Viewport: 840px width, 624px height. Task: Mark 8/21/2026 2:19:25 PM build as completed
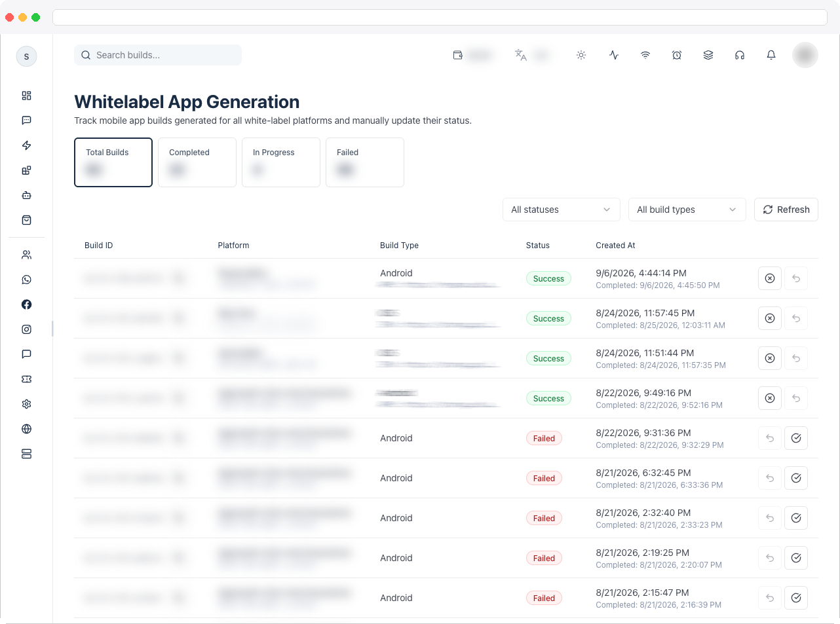(796, 558)
